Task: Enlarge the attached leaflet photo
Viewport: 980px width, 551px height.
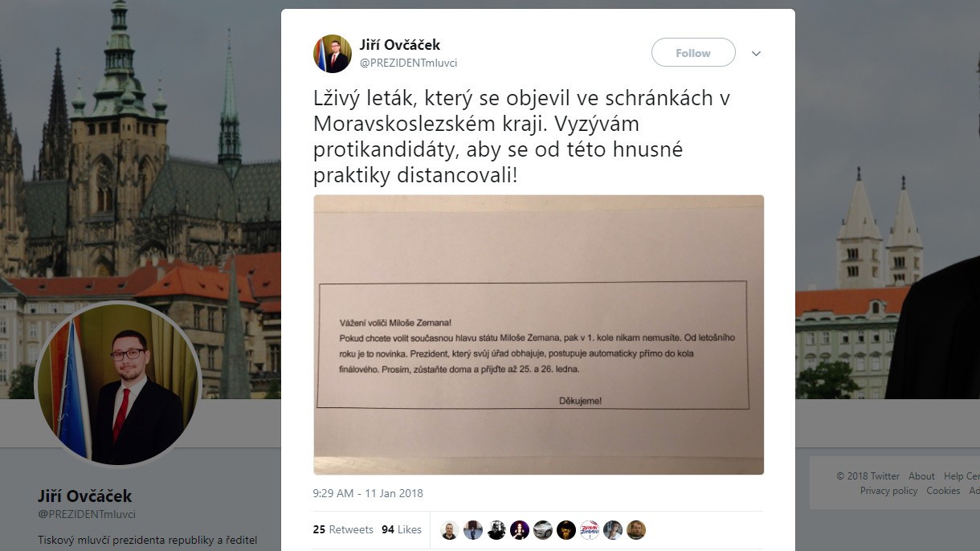Action: (538, 335)
